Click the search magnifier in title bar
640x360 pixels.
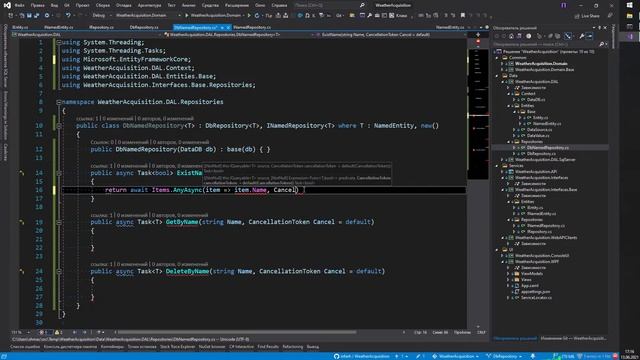(362, 5)
